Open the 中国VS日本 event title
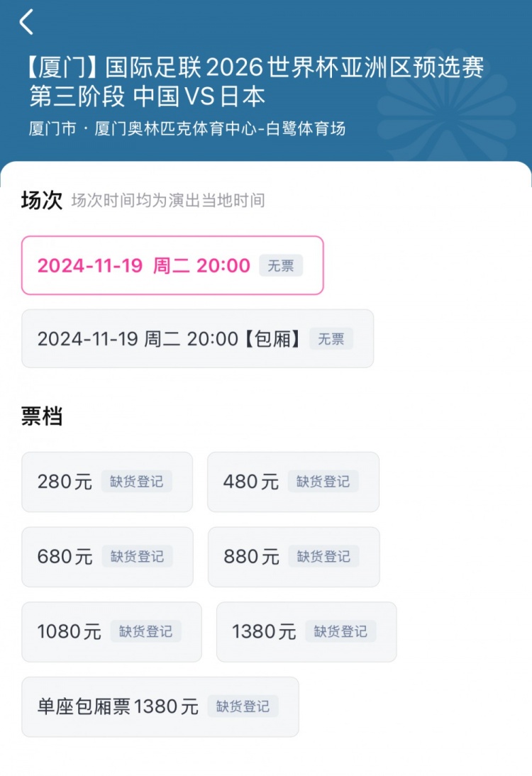This screenshot has width=532, height=776. 255,82
